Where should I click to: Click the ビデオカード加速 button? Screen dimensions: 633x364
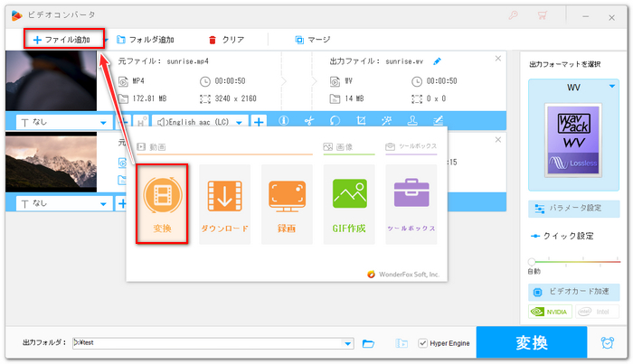(x=573, y=292)
